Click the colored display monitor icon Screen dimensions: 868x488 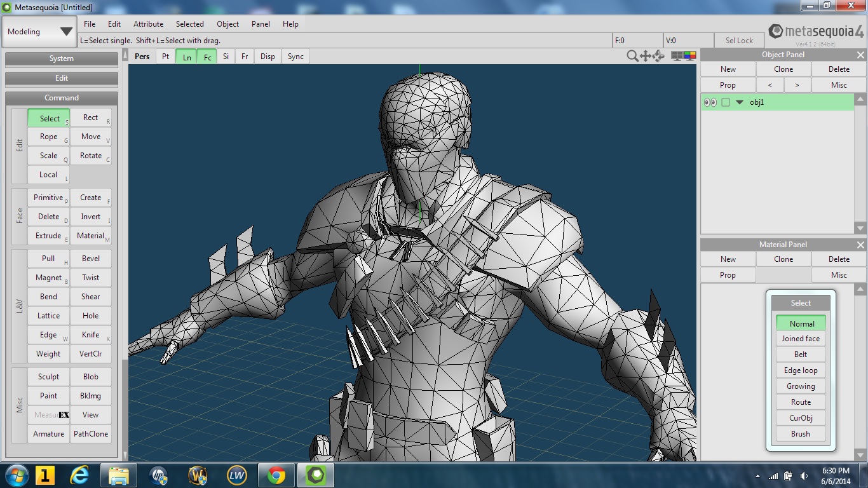tap(690, 56)
